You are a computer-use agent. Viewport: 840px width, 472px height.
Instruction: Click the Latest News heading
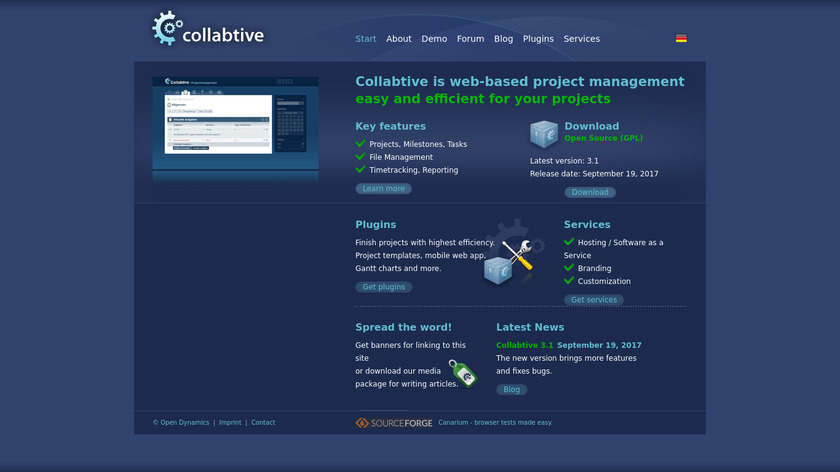(x=530, y=327)
